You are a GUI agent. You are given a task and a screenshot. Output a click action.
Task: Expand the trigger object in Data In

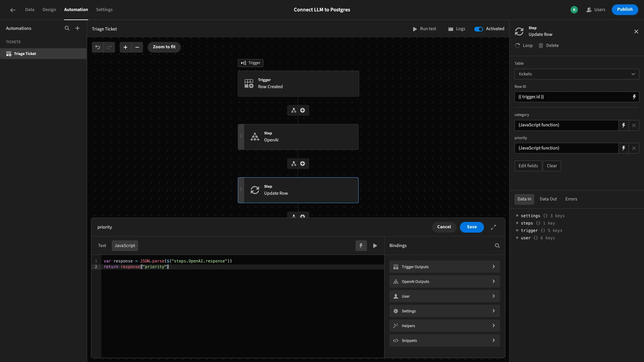pos(518,231)
